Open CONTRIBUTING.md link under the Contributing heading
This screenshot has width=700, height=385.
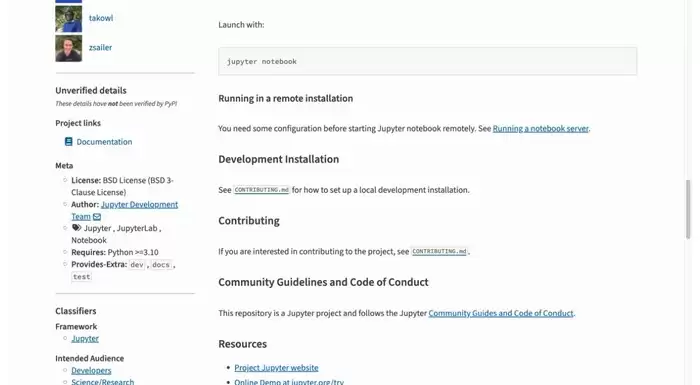pos(439,251)
